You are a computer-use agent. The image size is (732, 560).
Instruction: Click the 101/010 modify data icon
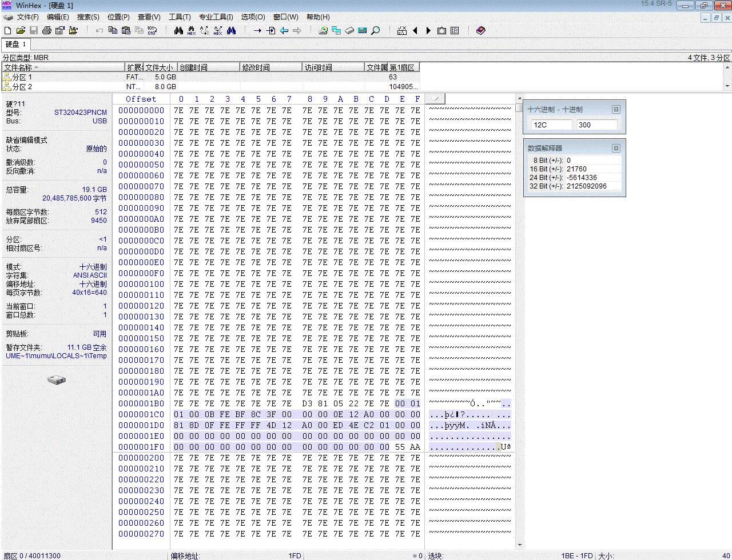[152, 30]
